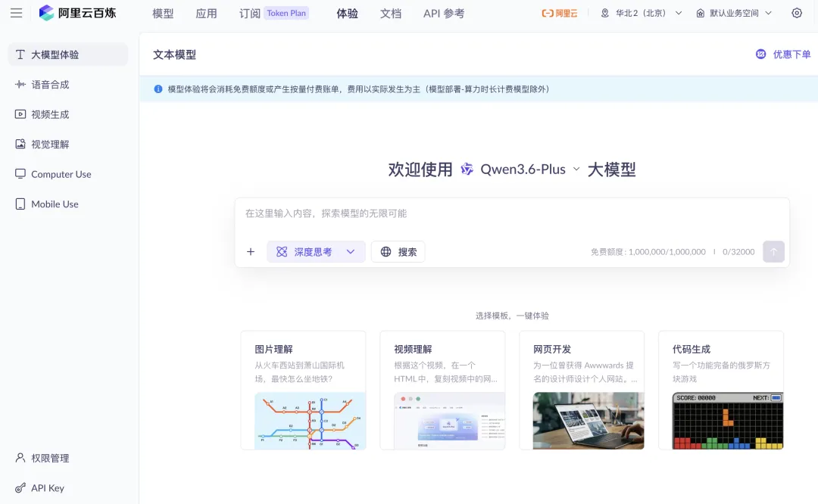Open 权限管理 in sidebar

pos(68,458)
